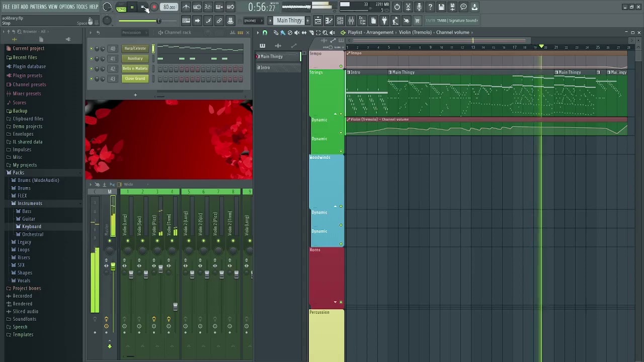
Task: Select the playlist zoom tool
Action: [x=325, y=33]
